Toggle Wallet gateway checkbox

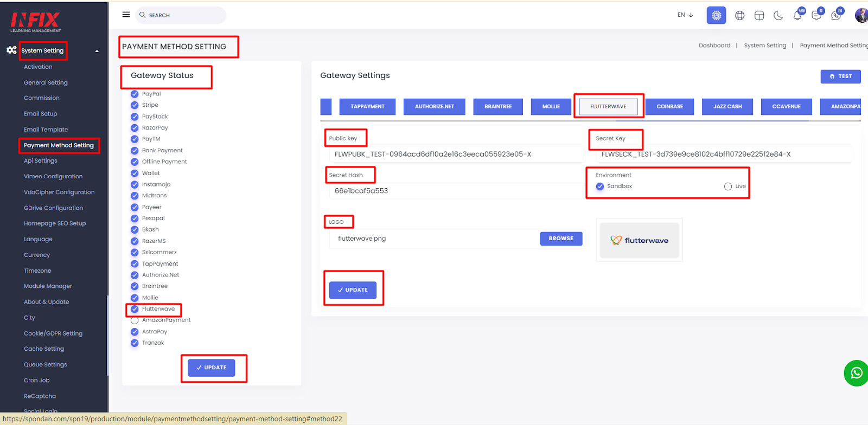pyautogui.click(x=135, y=173)
